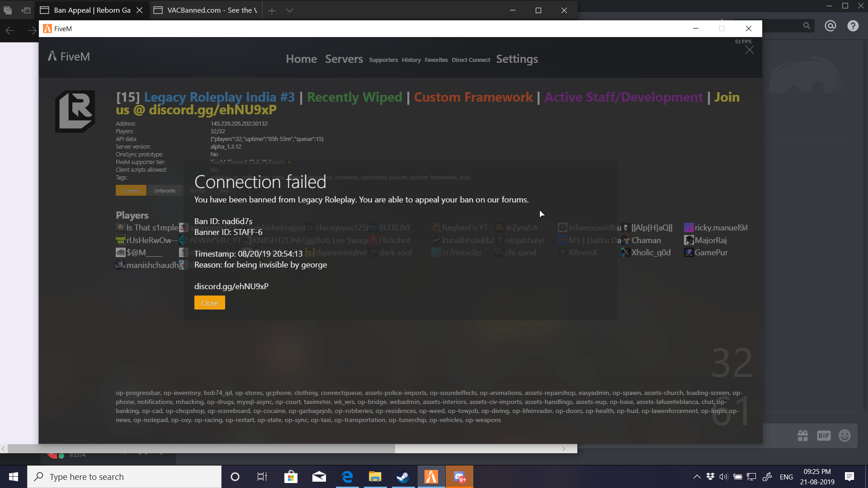Viewport: 868px width, 488px height.
Task: Open the ENG language selector in the taskbar
Action: 786,476
